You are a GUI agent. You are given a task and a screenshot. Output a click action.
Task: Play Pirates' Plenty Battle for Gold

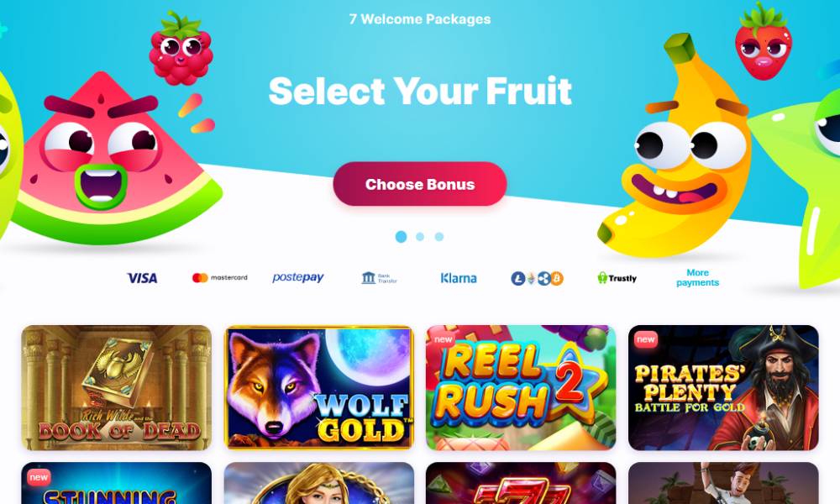(x=723, y=388)
